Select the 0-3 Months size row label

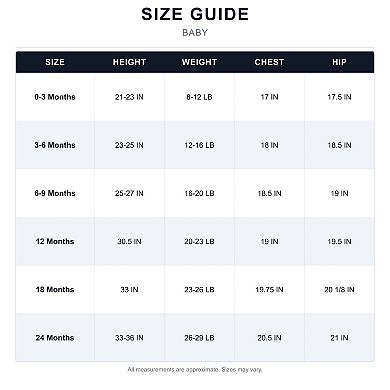pyautogui.click(x=55, y=97)
